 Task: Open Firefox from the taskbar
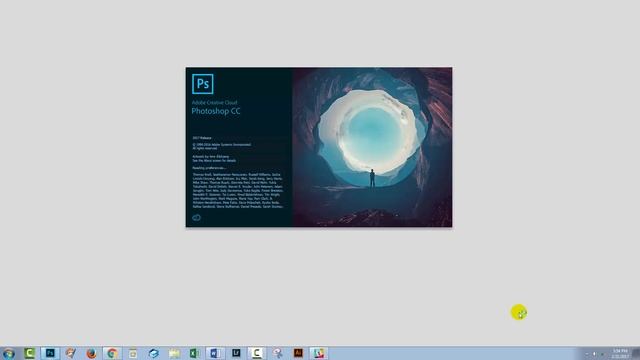click(91, 353)
